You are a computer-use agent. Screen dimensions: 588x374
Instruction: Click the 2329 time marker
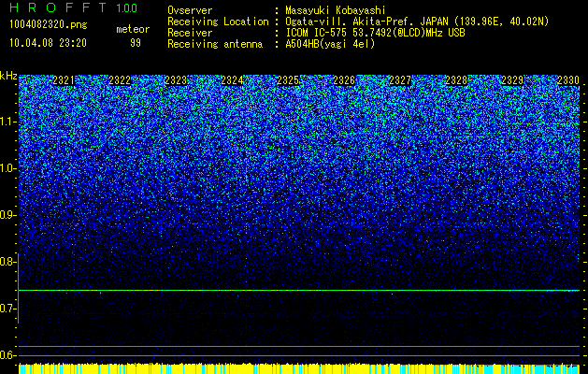tap(512, 80)
